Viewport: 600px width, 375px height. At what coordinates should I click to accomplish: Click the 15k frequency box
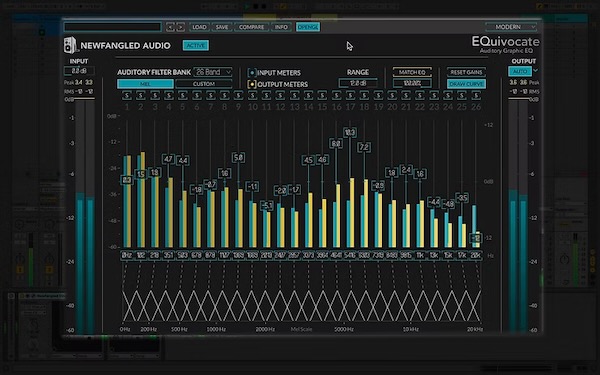(448, 255)
